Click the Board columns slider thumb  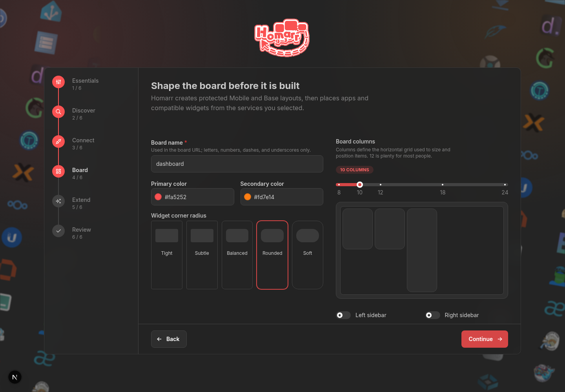click(x=360, y=185)
